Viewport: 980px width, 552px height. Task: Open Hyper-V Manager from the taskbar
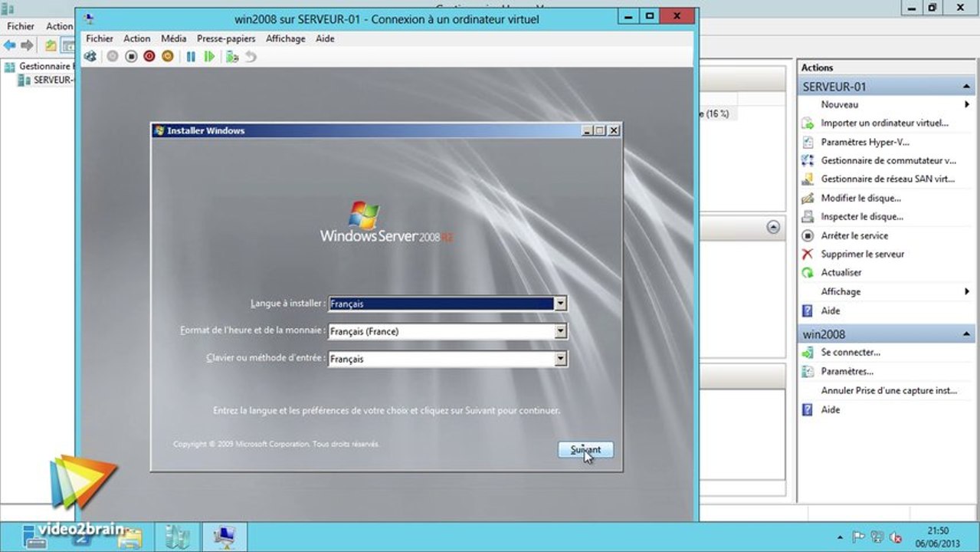tap(178, 537)
